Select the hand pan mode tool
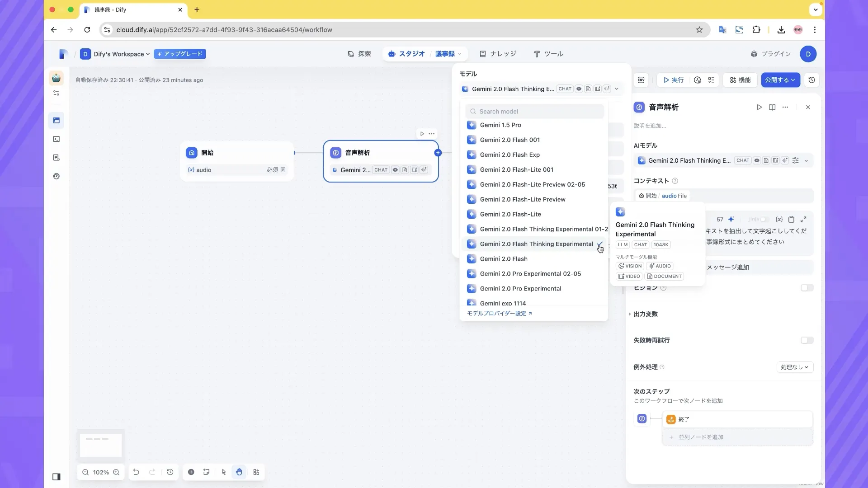 click(239, 472)
